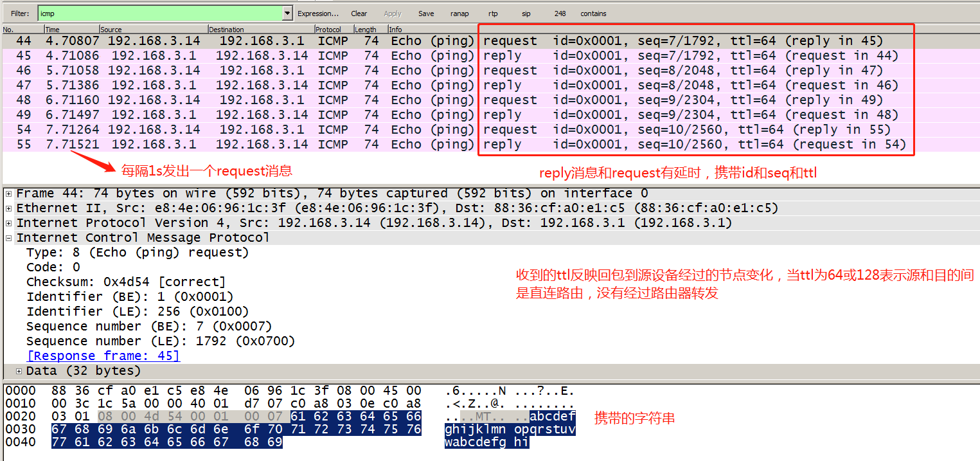Sort packet list by Destination column
The image size is (980, 461).
[261, 30]
